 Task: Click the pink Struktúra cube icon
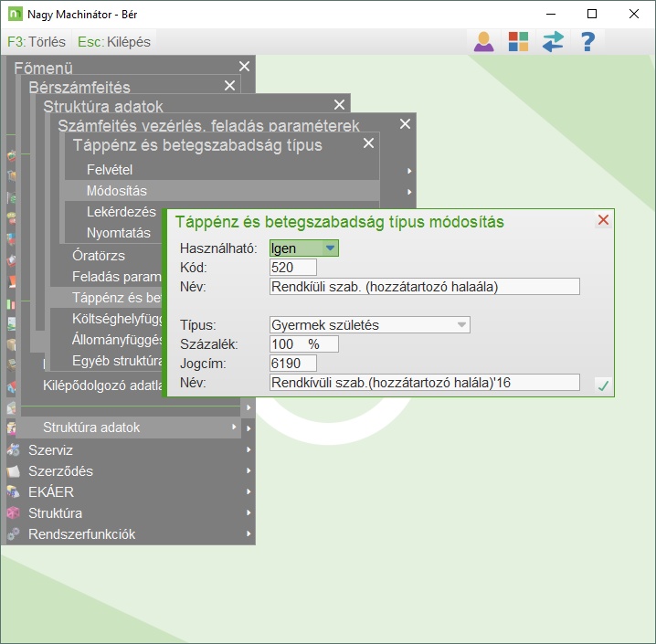pos(13,512)
